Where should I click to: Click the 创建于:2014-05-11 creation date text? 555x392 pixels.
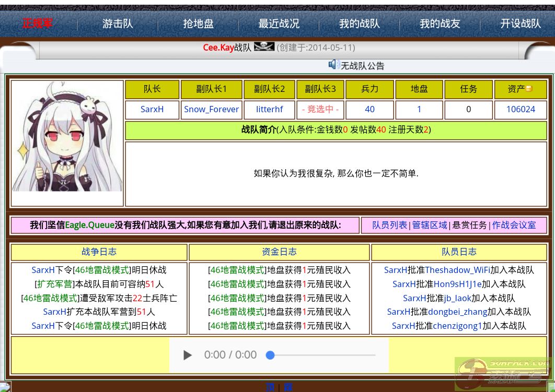point(316,47)
